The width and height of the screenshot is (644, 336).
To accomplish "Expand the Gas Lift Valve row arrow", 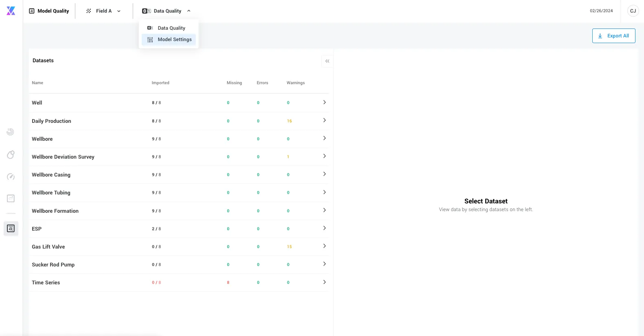I will coord(324,246).
